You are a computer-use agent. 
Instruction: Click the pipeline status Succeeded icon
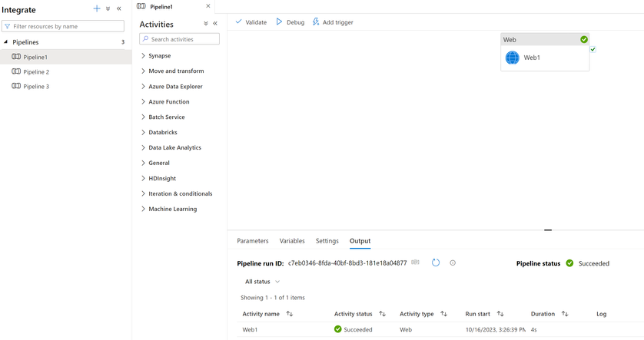click(x=569, y=263)
